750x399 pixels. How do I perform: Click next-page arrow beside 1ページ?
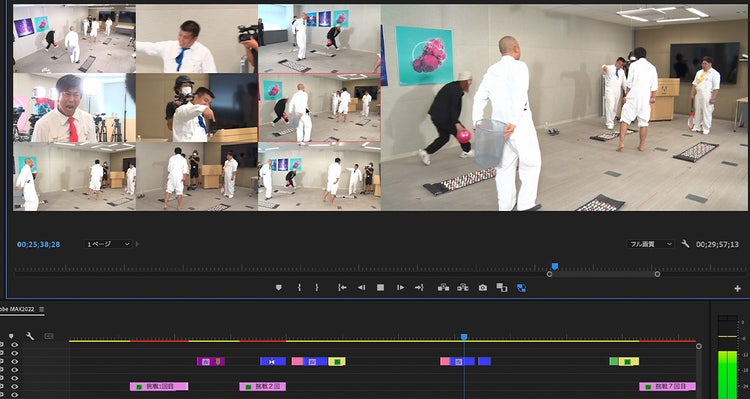(137, 244)
